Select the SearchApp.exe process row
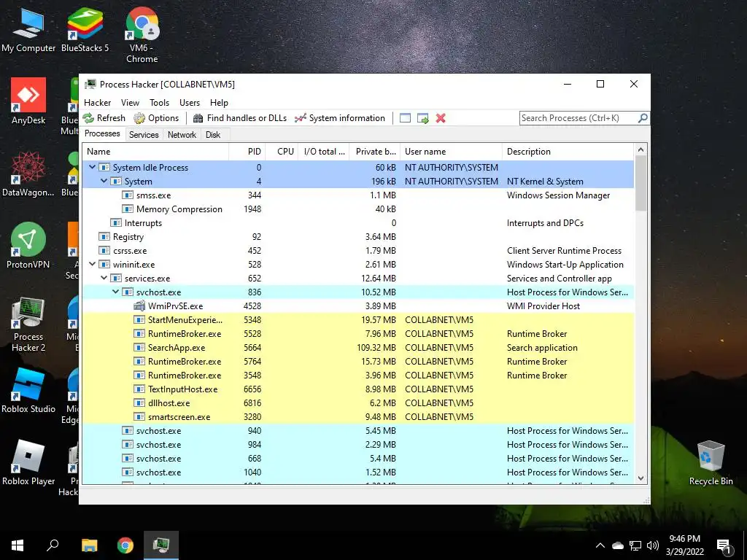 coord(358,348)
